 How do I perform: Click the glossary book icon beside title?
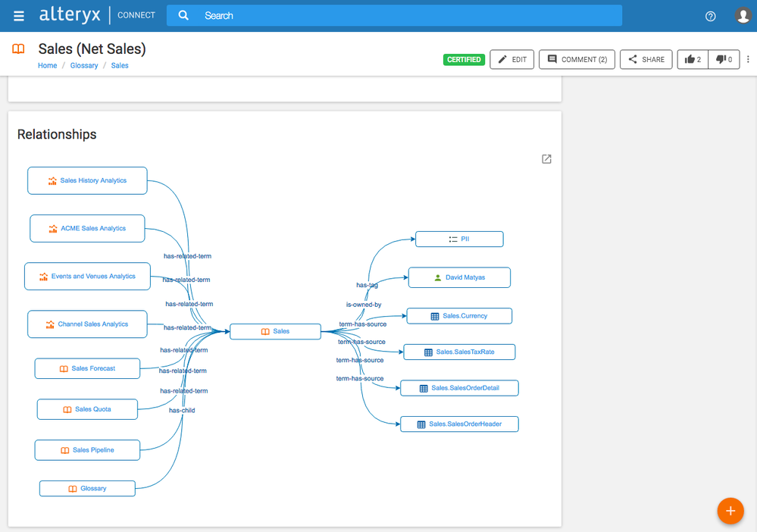pos(18,49)
